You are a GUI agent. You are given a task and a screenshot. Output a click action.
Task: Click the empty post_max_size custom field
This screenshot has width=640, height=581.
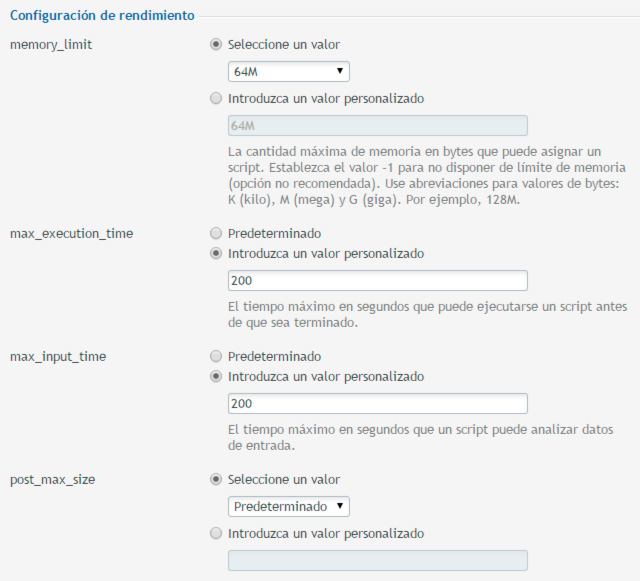click(x=378, y=560)
